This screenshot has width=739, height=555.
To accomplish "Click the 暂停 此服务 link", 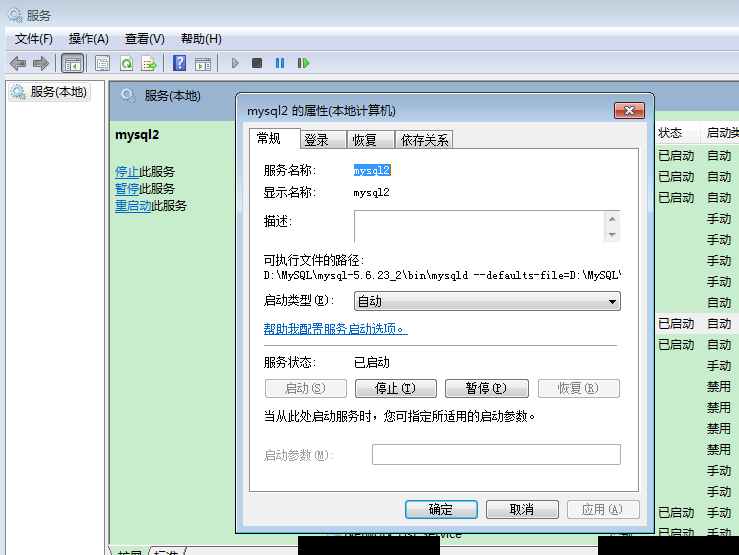I will pyautogui.click(x=127, y=188).
